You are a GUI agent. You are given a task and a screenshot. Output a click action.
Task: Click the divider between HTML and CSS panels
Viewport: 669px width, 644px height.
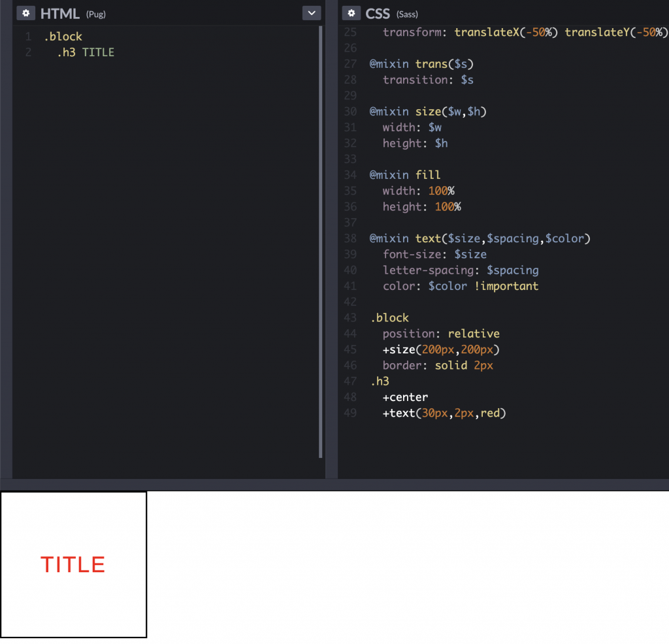331,242
